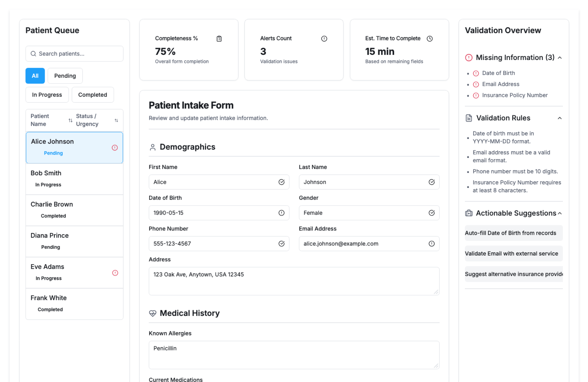Click the clock icon beside Est. Time to Complete
The height and width of the screenshot is (382, 588).
point(430,39)
